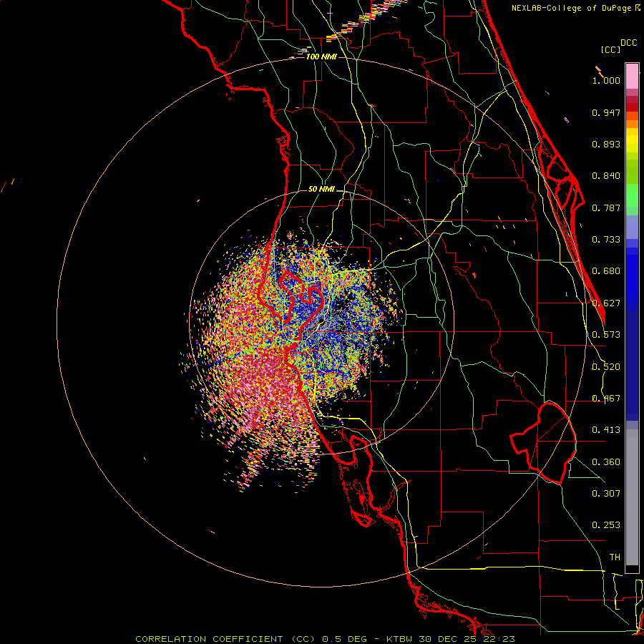Select the 0.680 scale value
644x644 pixels.
[606, 271]
